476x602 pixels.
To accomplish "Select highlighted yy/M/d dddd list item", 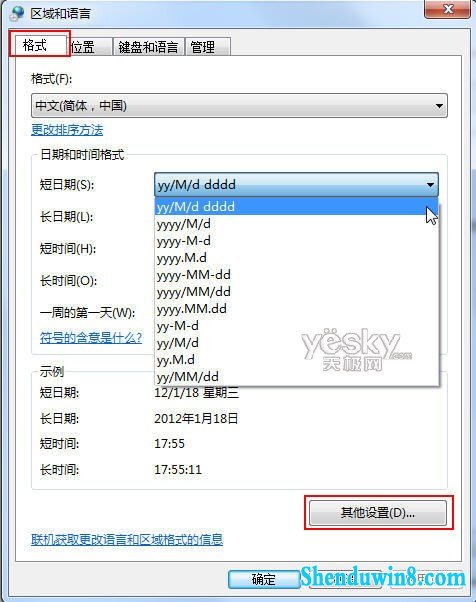I will [296, 207].
